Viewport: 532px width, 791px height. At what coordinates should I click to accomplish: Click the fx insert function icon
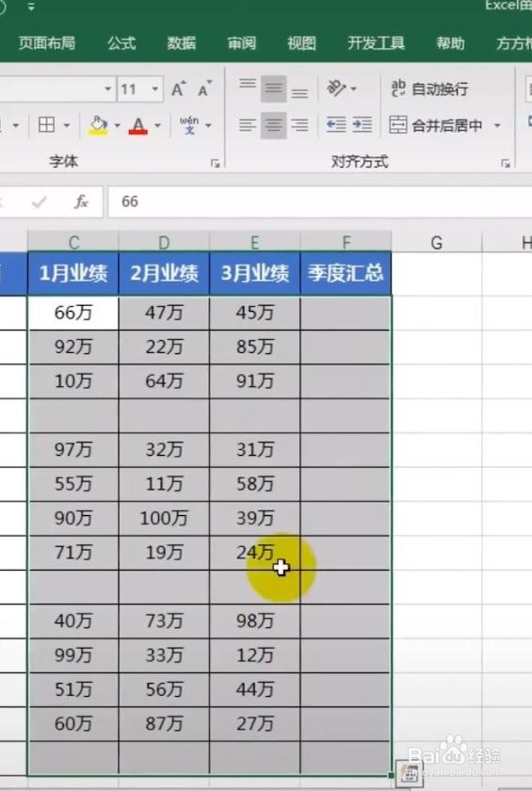click(81, 202)
